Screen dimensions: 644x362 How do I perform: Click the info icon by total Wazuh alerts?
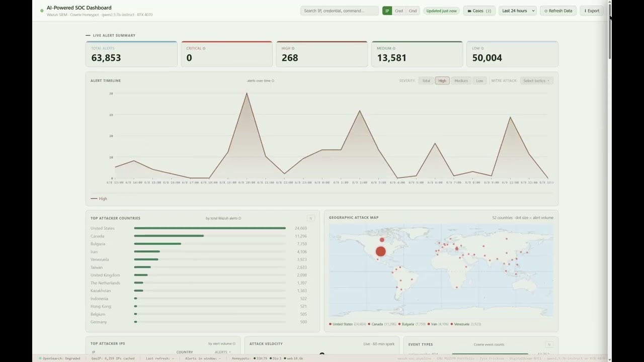(239, 218)
